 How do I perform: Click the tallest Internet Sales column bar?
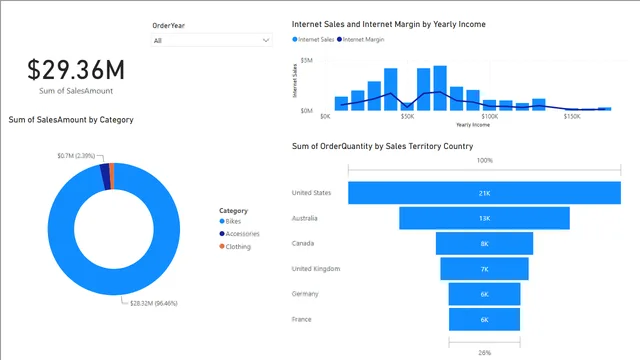pos(440,88)
